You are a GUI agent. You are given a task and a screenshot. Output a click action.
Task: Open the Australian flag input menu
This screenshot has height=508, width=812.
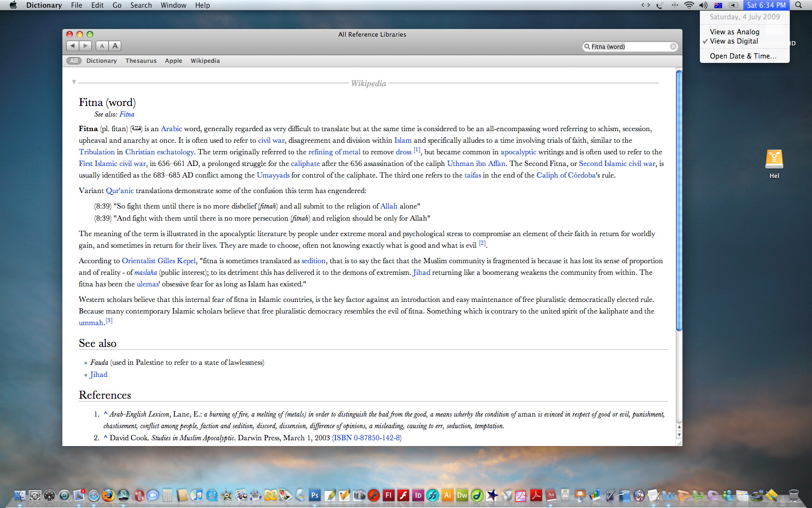click(718, 5)
